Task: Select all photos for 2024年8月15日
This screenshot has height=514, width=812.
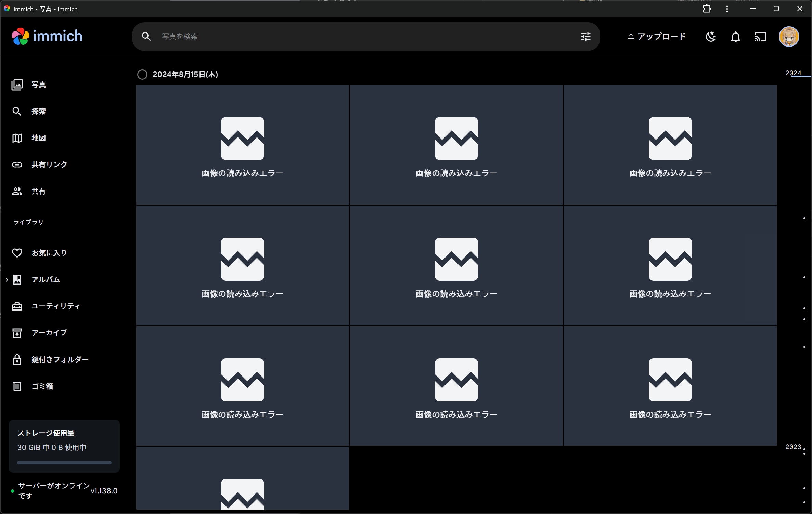Action: tap(142, 75)
